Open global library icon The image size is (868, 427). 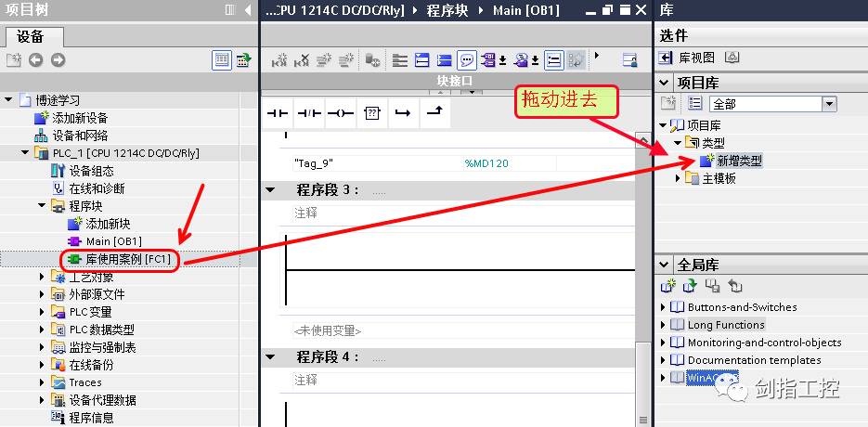(690, 286)
